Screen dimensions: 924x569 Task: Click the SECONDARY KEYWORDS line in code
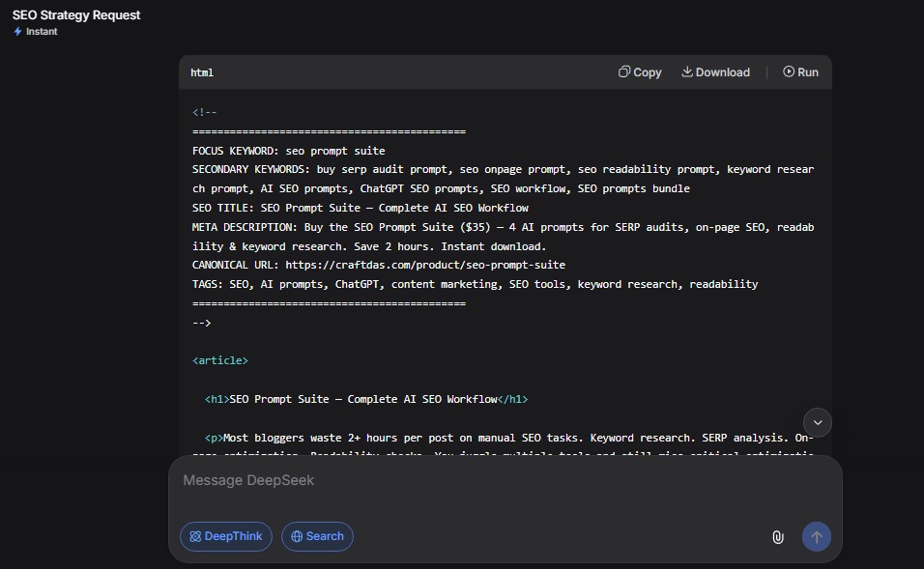[x=503, y=179]
